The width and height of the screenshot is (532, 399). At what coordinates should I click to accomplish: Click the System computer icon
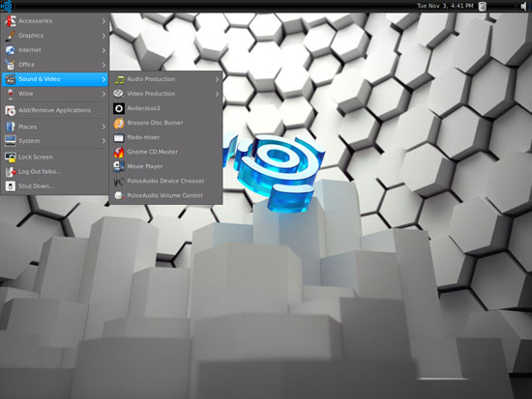[11, 141]
